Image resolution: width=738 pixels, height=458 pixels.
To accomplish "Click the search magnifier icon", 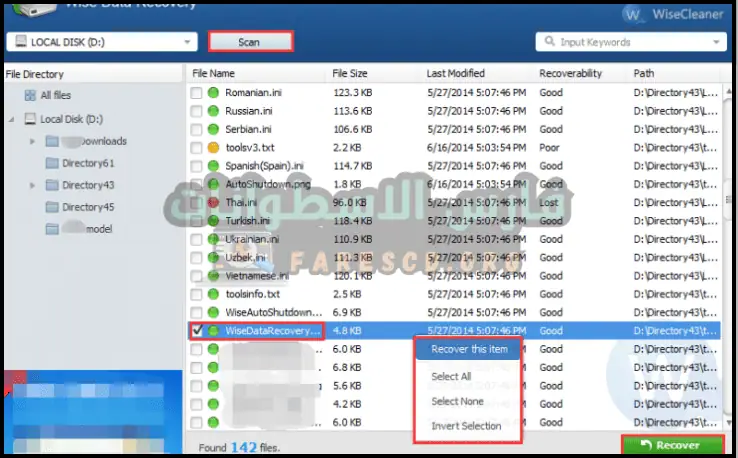I will (x=549, y=41).
